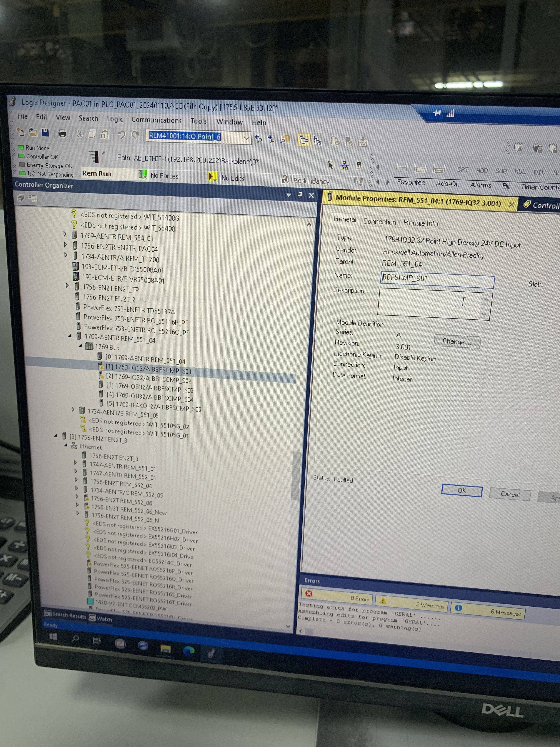The image size is (560, 747).
Task: Open the Windows Start menu
Action: (x=53, y=637)
